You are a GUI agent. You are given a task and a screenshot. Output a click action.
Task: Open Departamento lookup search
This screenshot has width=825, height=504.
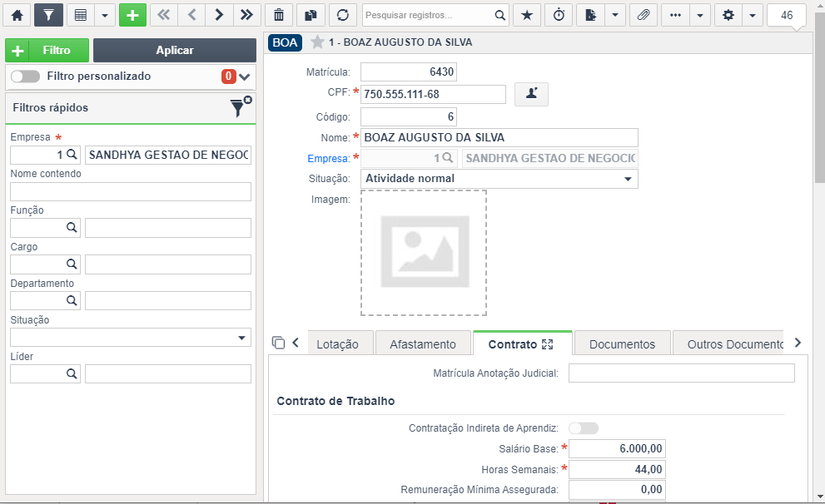[x=72, y=300]
